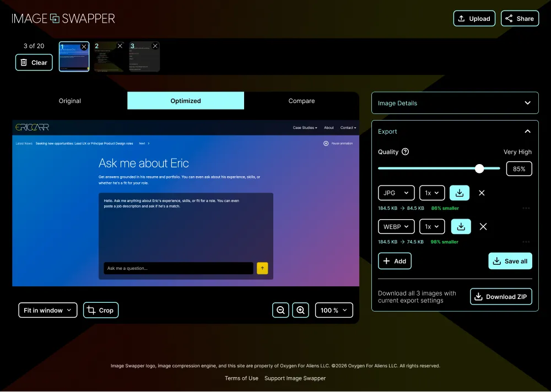
Task: Click the more options dots beside 86% smaller
Action: tap(526, 208)
